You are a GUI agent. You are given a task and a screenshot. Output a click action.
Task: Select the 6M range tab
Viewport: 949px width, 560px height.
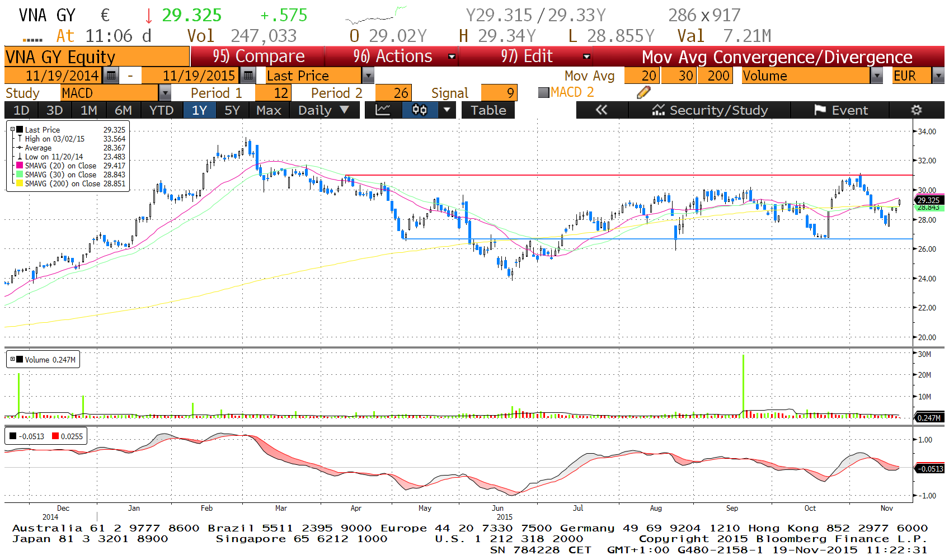[123, 110]
